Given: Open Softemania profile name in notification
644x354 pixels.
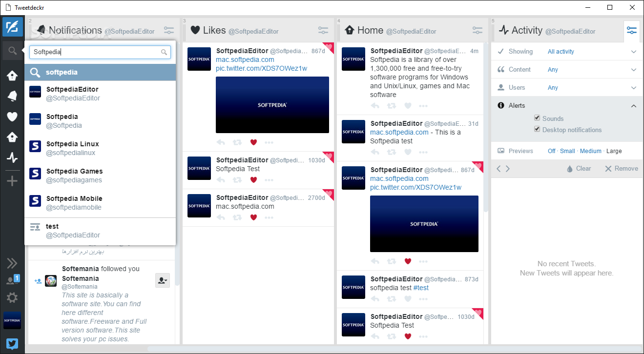Looking at the screenshot, I should pos(80,278).
